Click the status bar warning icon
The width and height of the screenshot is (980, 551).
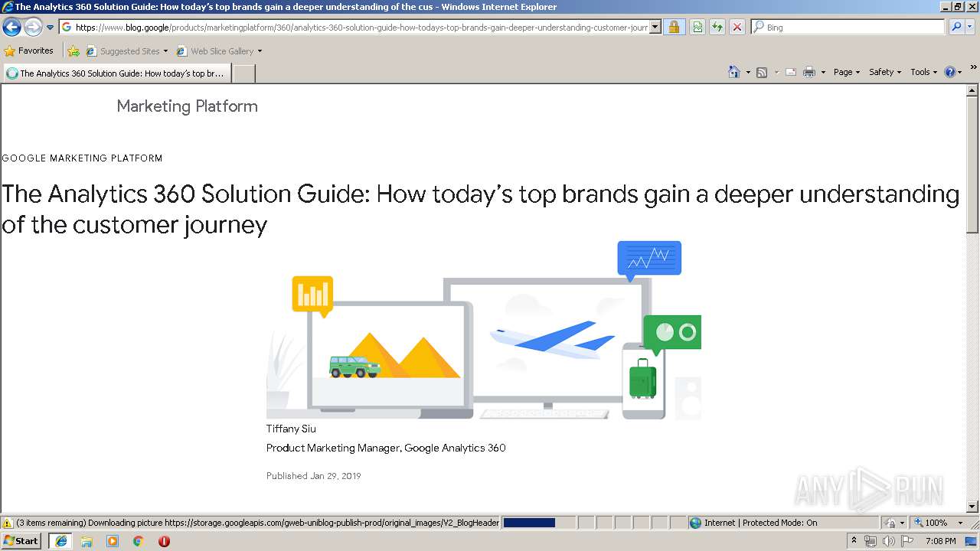[x=8, y=523]
